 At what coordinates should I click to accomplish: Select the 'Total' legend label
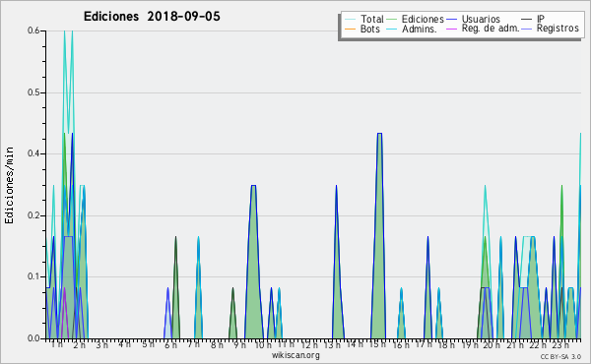pos(372,19)
